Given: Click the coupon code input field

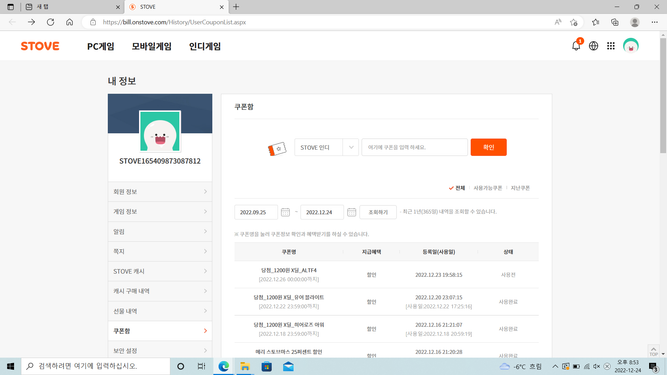Looking at the screenshot, I should point(415,147).
